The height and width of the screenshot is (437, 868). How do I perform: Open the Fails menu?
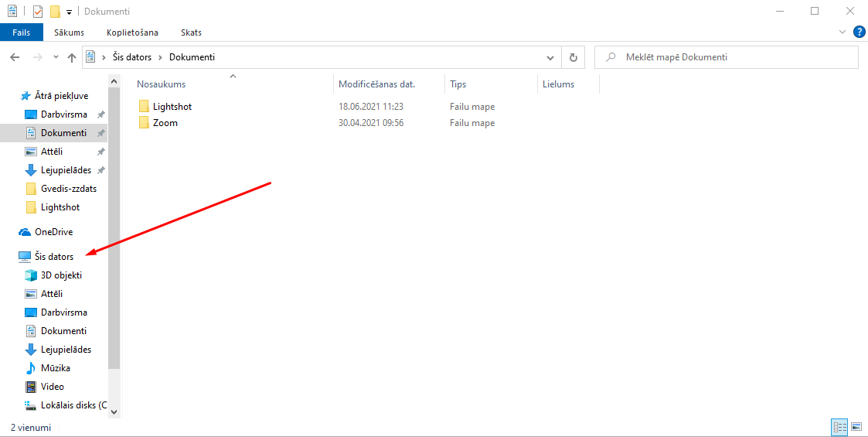click(x=21, y=32)
